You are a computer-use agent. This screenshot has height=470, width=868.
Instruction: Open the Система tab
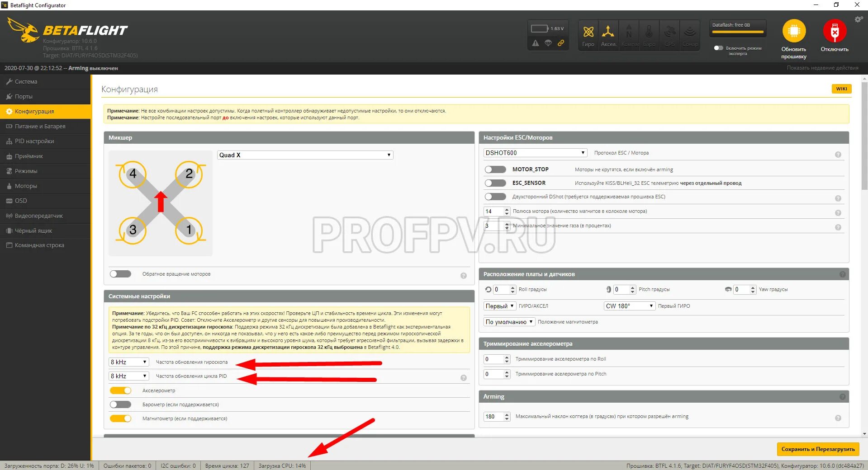pos(45,82)
